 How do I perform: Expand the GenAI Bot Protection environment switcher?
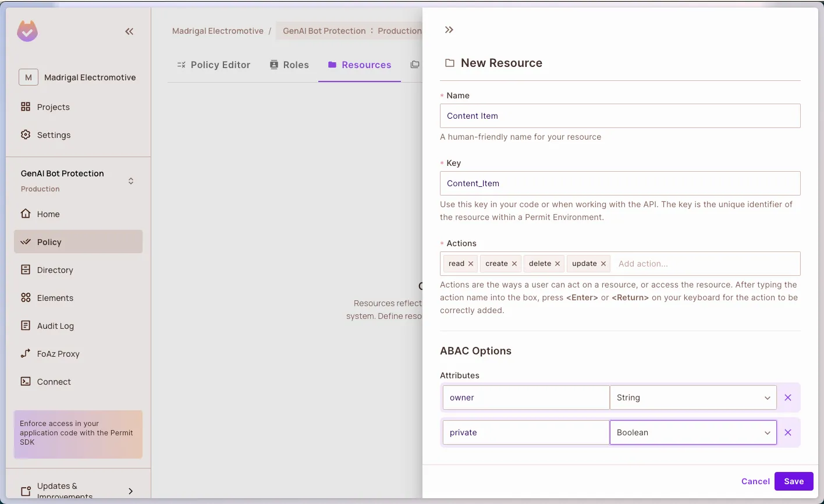pyautogui.click(x=131, y=181)
